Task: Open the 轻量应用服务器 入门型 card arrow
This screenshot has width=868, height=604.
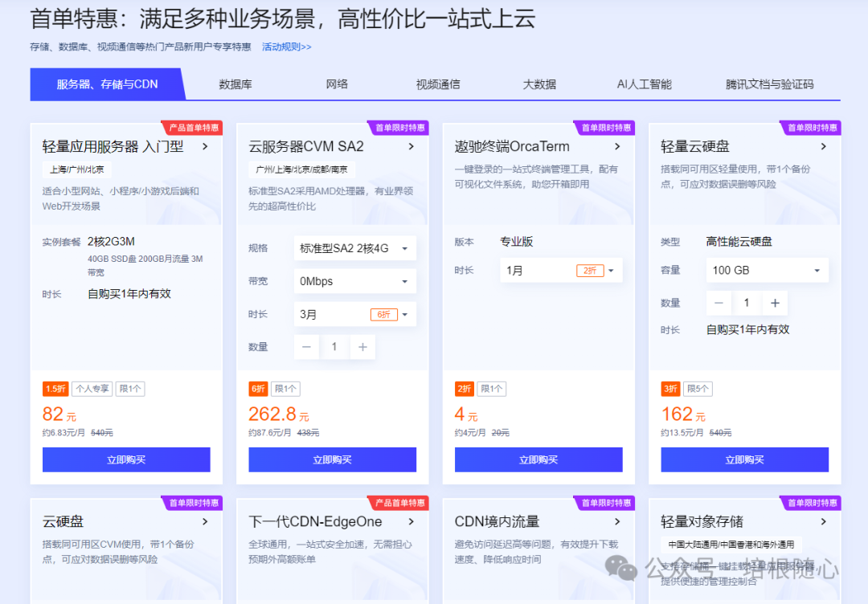Action: (206, 146)
